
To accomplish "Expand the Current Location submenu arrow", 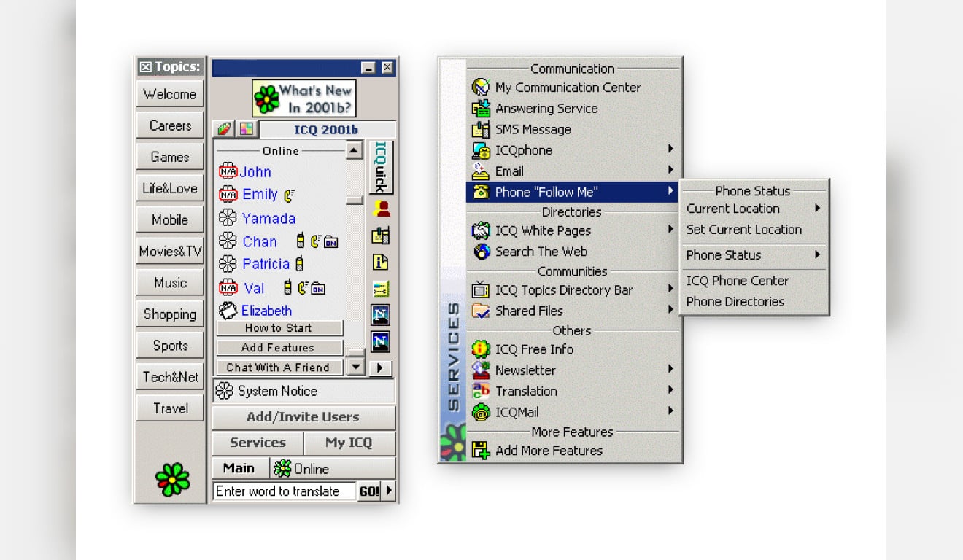I will (818, 209).
